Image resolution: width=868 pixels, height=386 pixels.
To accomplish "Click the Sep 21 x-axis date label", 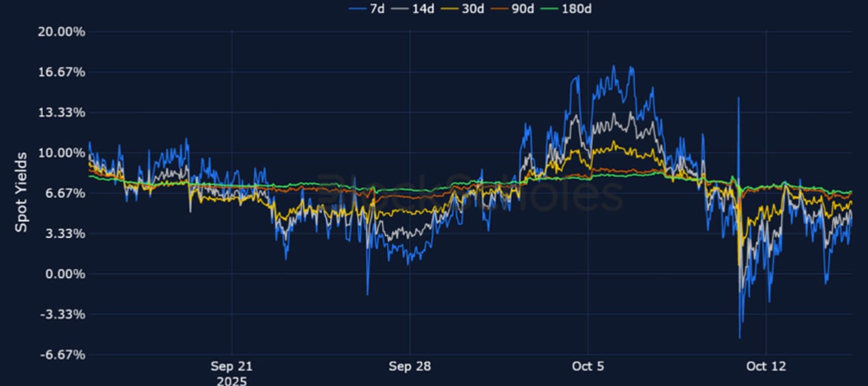I will (232, 367).
